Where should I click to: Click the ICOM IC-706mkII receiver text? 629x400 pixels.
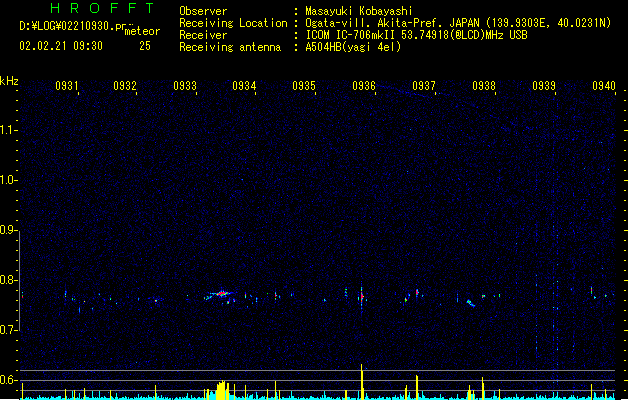[416, 35]
